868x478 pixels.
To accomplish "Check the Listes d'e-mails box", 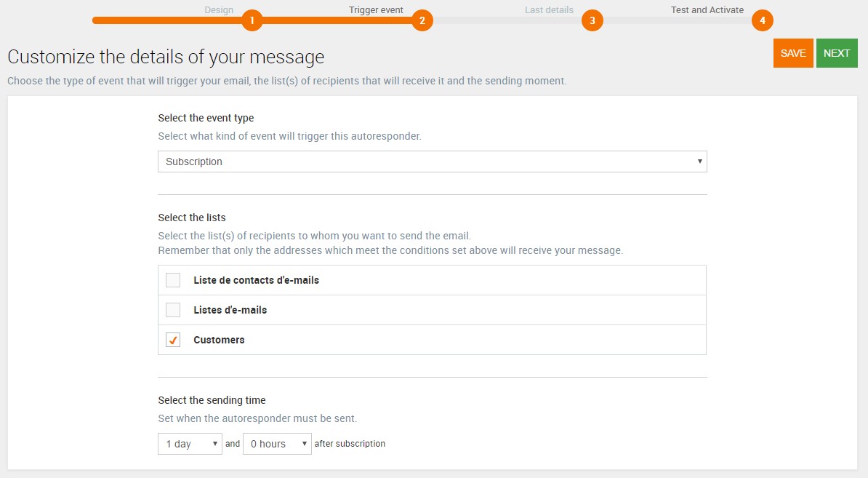I will 173,310.
